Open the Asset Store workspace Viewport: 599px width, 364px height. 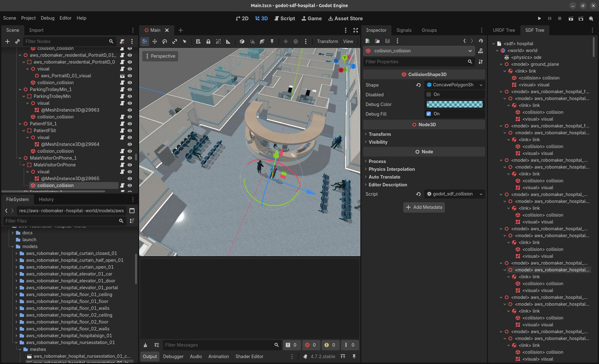click(345, 18)
